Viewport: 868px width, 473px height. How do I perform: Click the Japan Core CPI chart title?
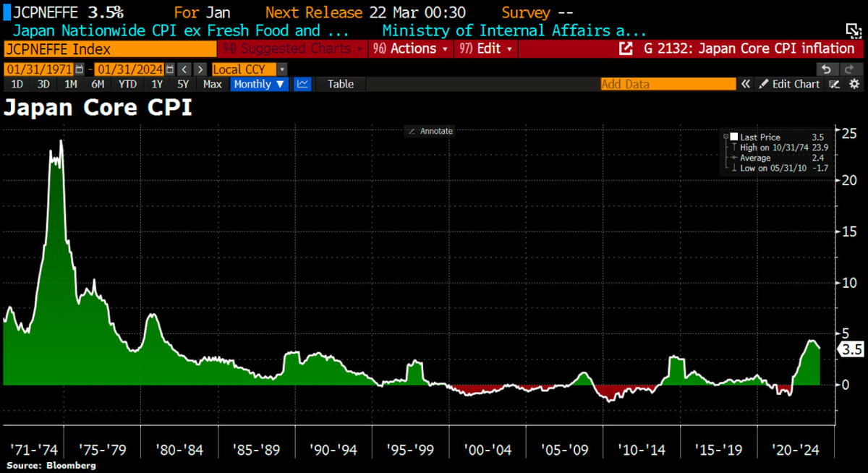click(x=98, y=108)
